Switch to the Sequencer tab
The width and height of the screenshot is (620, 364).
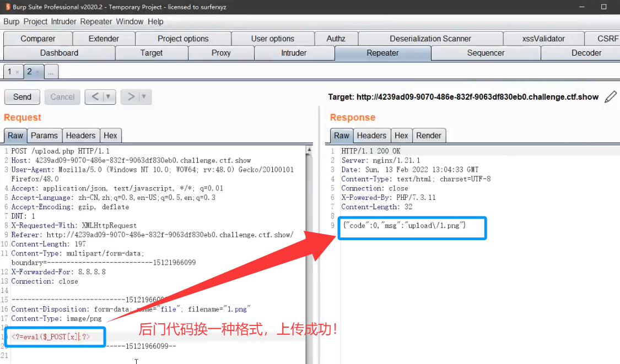click(486, 53)
